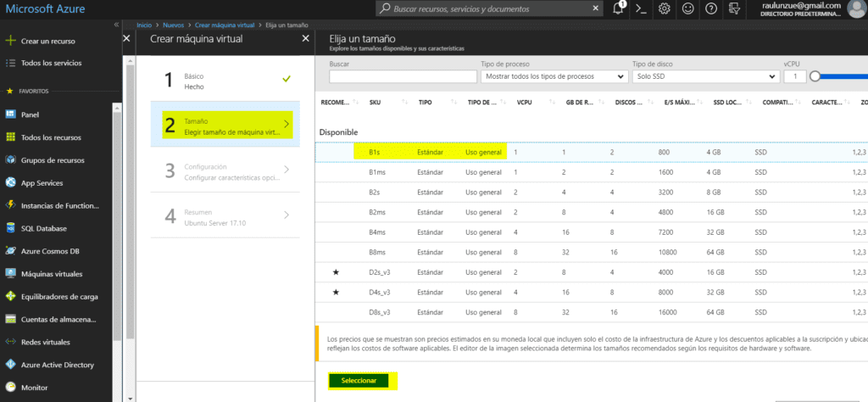Click the Redes virtuales icon

[x=10, y=342]
